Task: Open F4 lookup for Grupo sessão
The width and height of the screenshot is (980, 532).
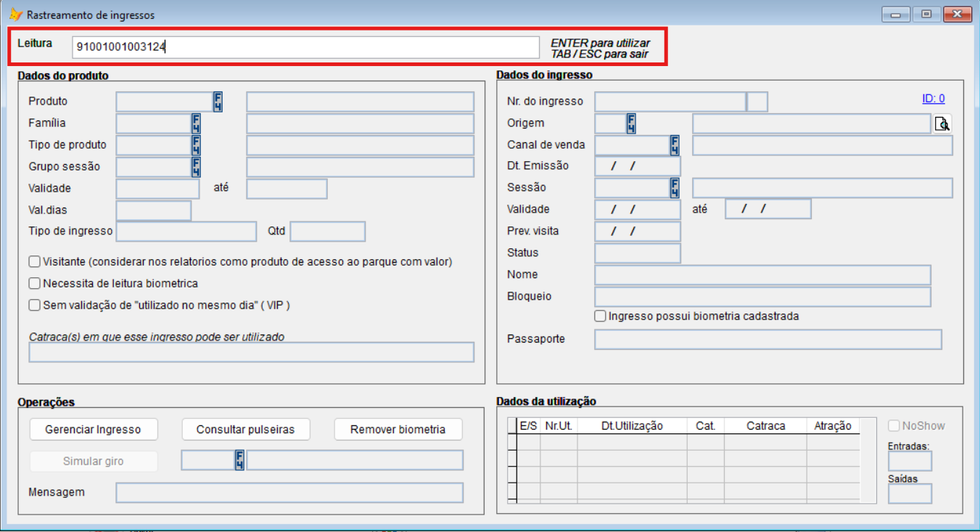Action: coord(196,167)
